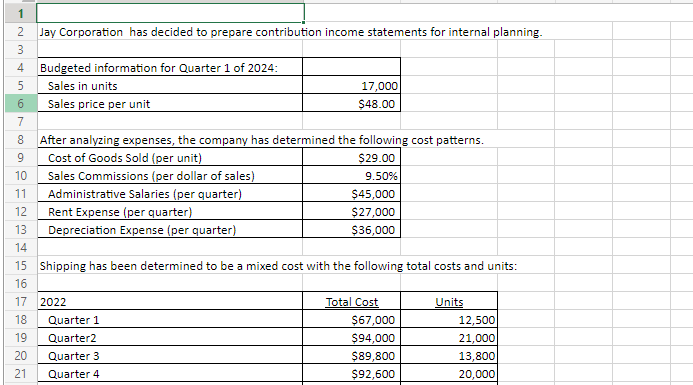Select the 'Quarter 1' label cell
693x385 pixels.
pyautogui.click(x=170, y=320)
